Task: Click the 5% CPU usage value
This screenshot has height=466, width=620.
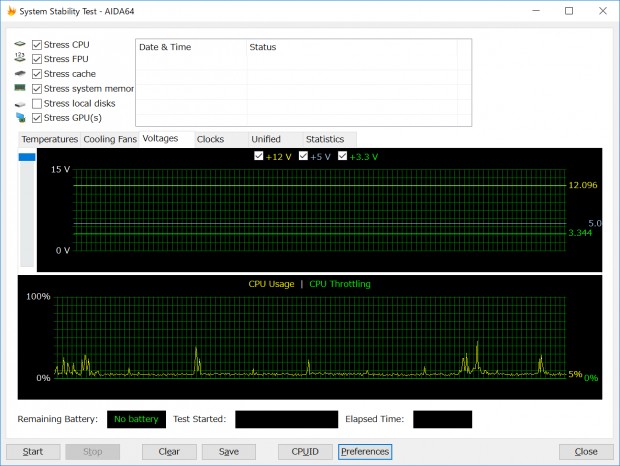Action: tap(575, 374)
